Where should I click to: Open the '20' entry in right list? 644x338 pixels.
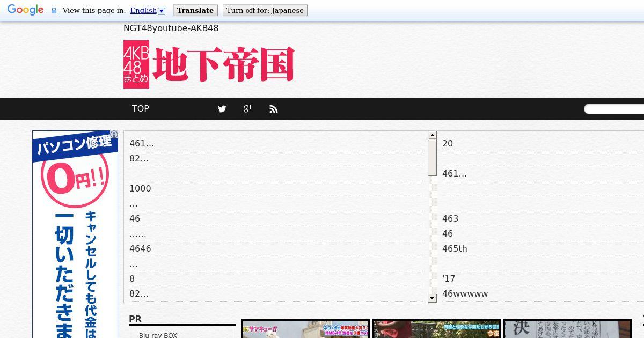pos(448,143)
